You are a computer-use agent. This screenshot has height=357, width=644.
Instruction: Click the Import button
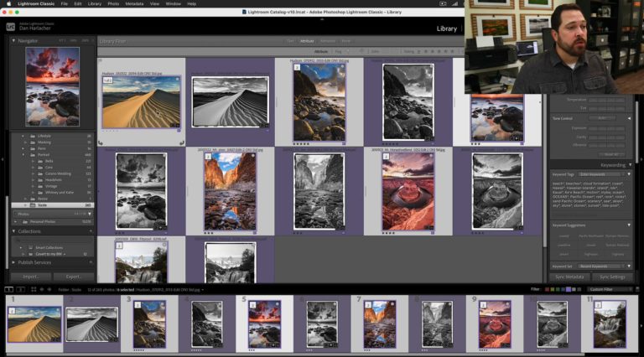[x=31, y=277]
